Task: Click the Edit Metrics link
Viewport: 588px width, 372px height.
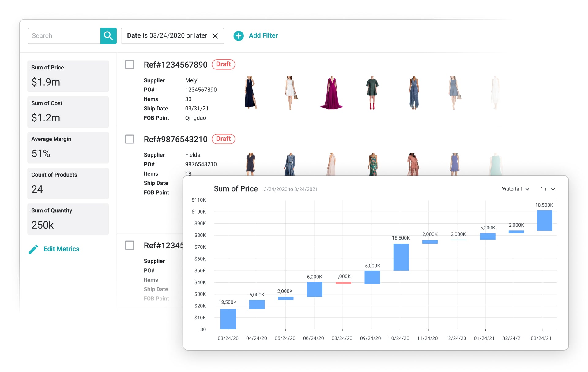Action: pos(61,249)
